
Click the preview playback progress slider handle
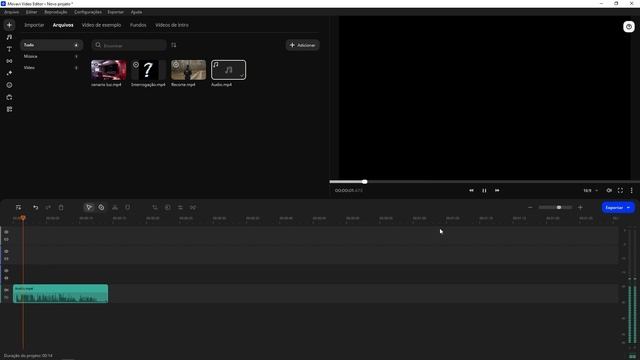point(364,182)
